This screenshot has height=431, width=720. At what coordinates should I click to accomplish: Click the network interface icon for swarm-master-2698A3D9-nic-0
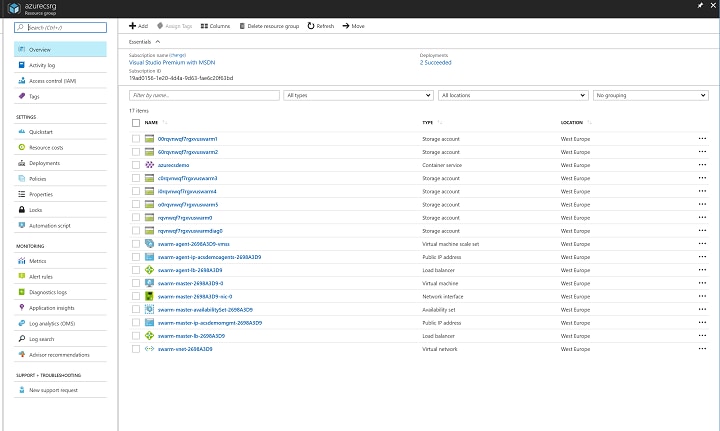point(149,297)
